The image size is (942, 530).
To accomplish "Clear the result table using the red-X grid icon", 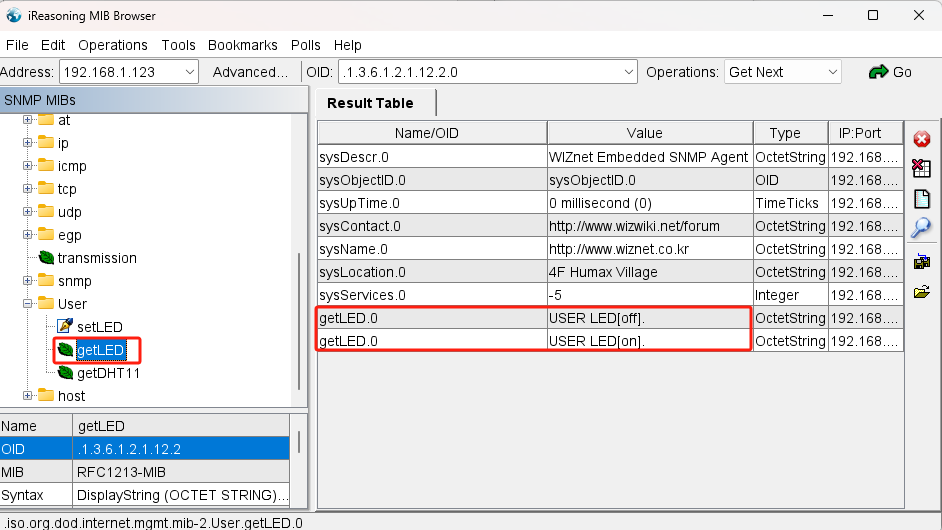I will (x=922, y=169).
